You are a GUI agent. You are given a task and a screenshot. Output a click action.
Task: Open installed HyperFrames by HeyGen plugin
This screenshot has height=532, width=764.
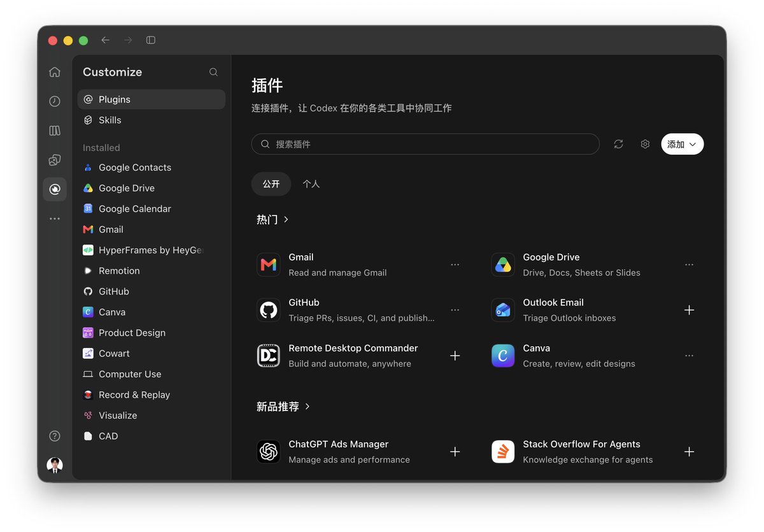tap(152, 250)
